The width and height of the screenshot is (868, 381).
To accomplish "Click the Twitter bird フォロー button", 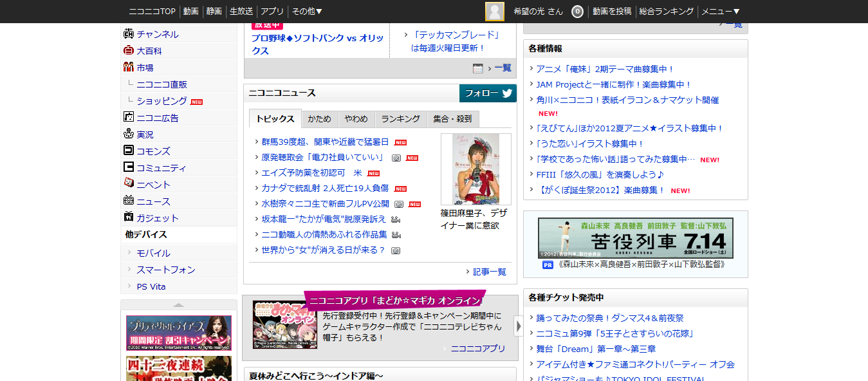I will (488, 93).
